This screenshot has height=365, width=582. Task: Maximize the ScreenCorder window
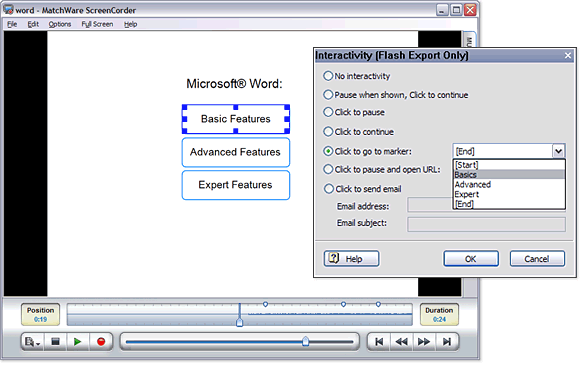point(456,10)
